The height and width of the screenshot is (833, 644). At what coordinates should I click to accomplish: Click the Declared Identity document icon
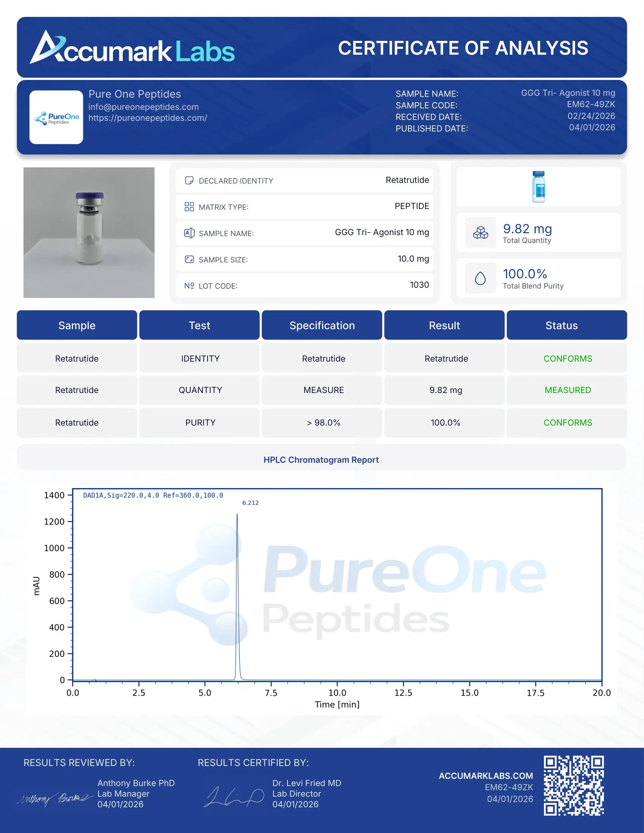189,180
